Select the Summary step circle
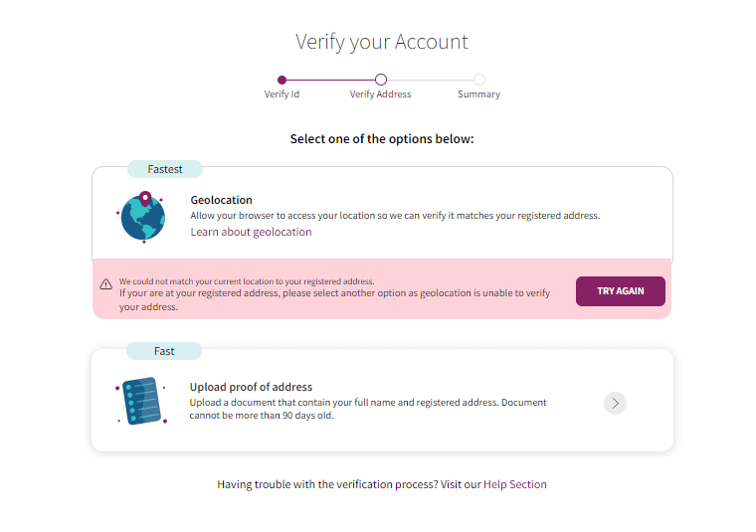The width and height of the screenshot is (756, 532). pyautogui.click(x=478, y=80)
